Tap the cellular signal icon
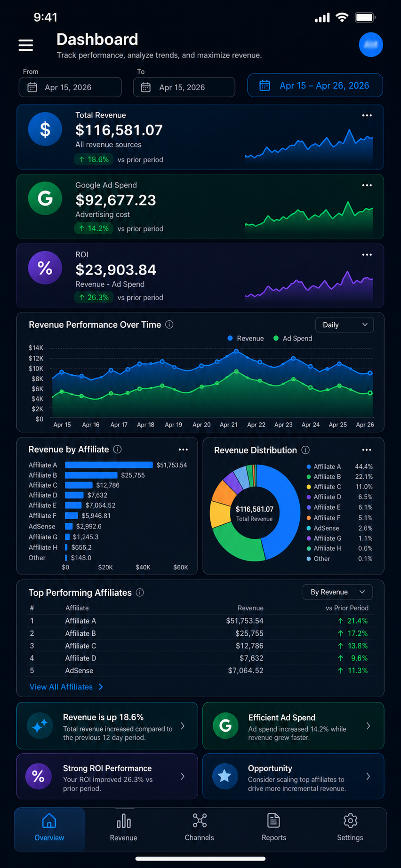 (322, 18)
